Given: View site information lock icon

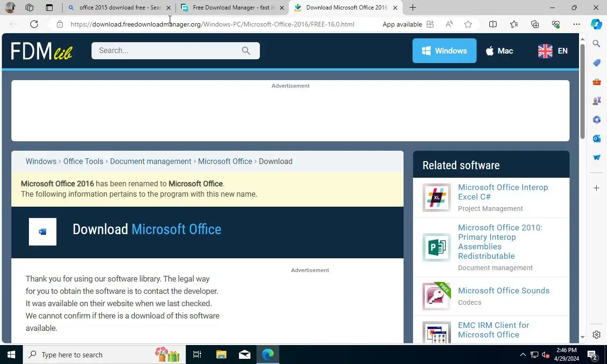Looking at the screenshot, I should 60,24.
